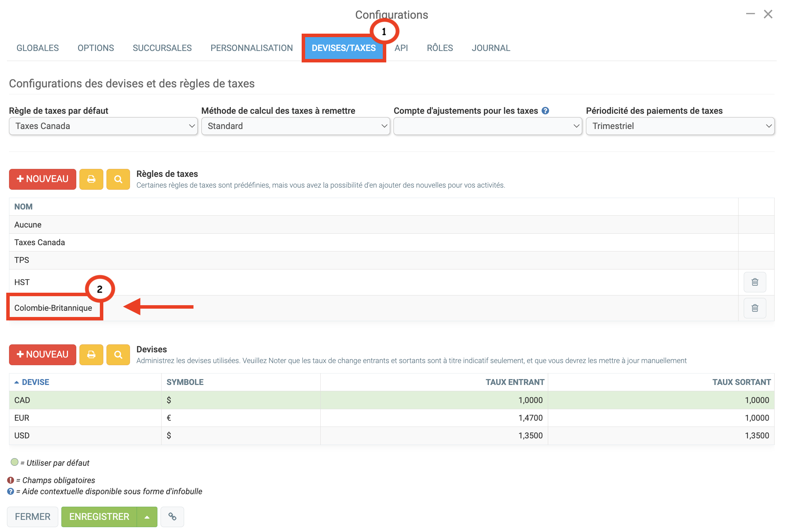Click Nouveau to add a tax rule

coord(43,179)
